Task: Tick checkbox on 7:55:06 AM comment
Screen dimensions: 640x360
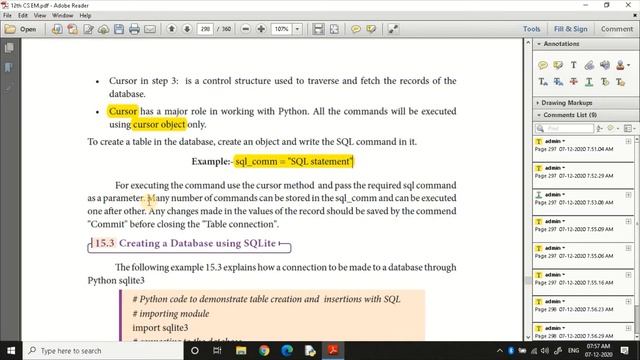Action: tap(628, 248)
